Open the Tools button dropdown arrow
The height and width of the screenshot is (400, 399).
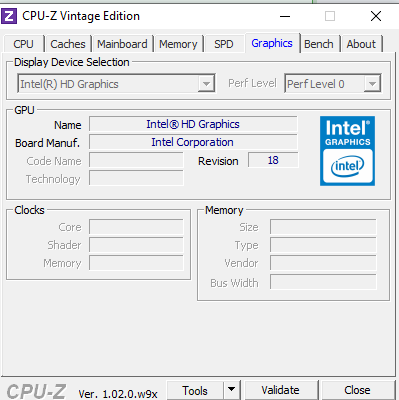point(231,390)
